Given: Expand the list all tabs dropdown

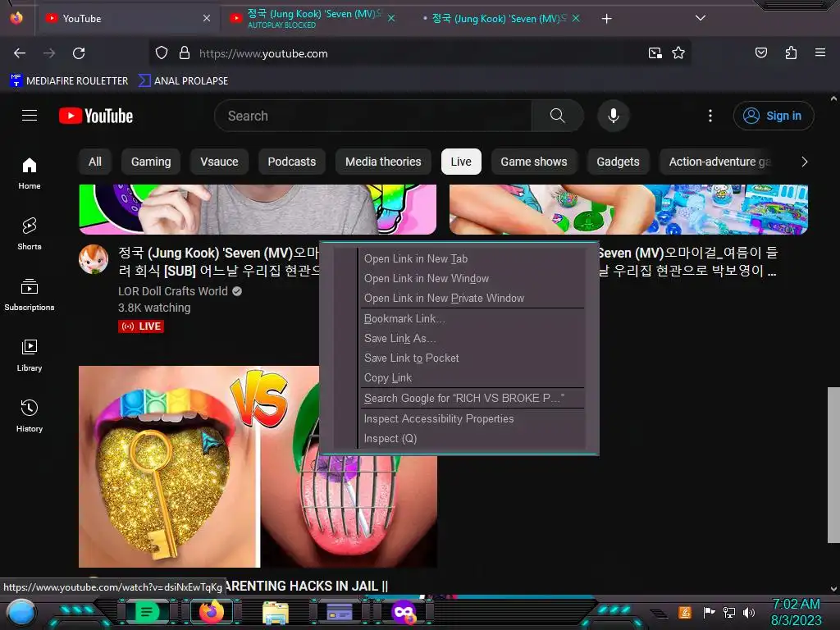Looking at the screenshot, I should (x=701, y=18).
